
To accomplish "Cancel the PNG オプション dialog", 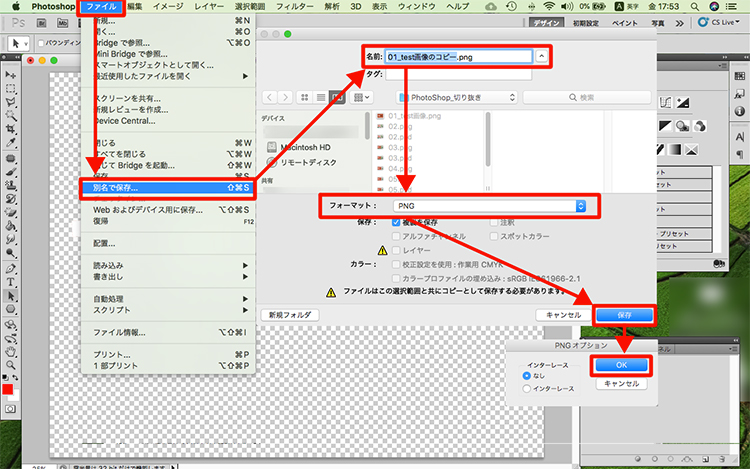I will [621, 384].
